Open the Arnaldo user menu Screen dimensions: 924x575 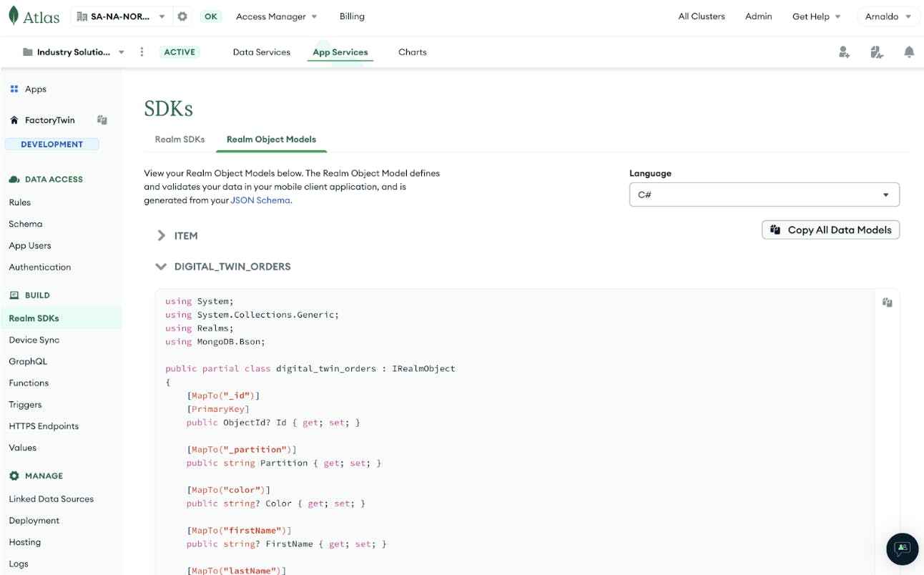[x=888, y=16]
